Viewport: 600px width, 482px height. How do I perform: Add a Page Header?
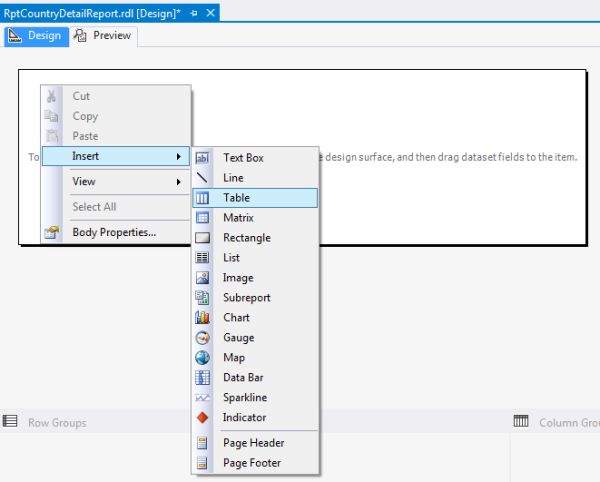coord(255,443)
